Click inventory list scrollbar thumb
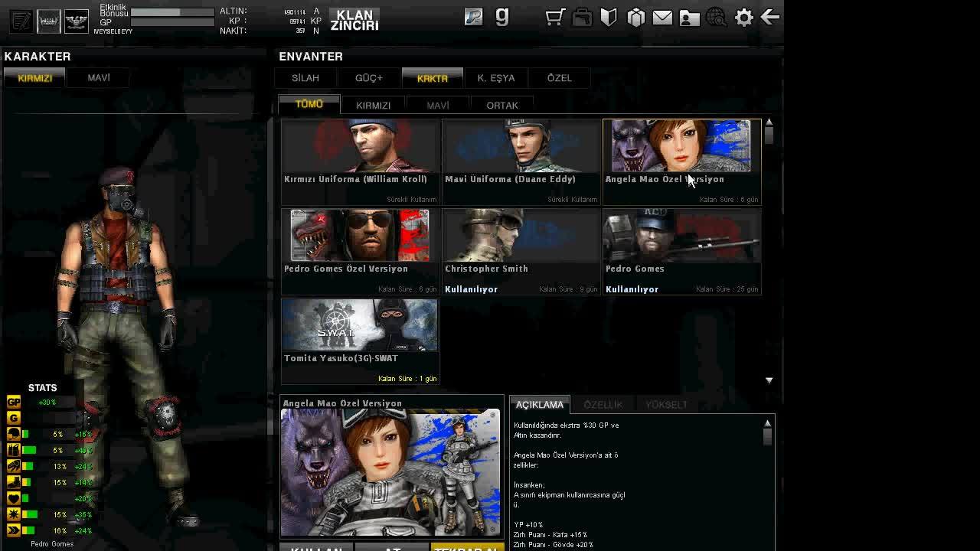980x551 pixels. click(769, 135)
